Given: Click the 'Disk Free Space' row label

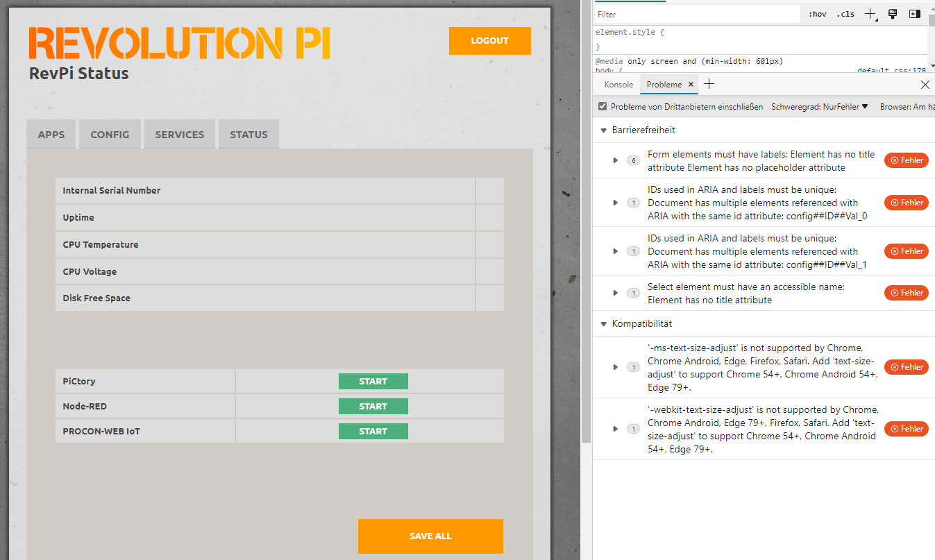Looking at the screenshot, I should coord(96,298).
